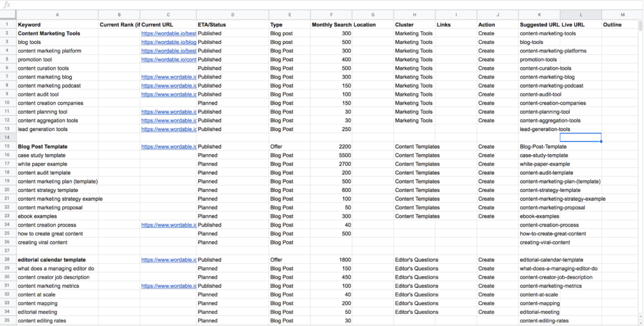Viewport: 644px width, 326px height.
Task: Open the URL link in content creation process row
Action: (169, 225)
